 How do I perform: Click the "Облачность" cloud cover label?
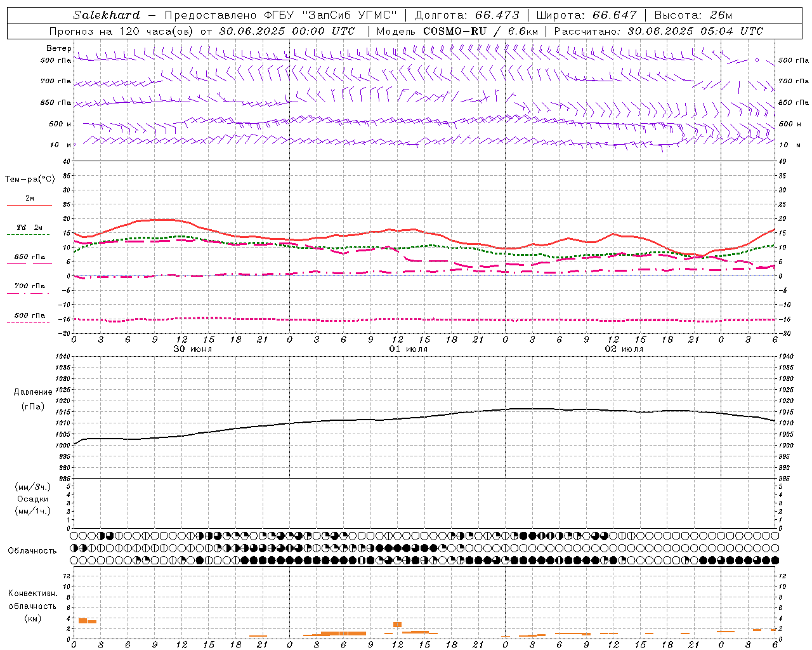pyautogui.click(x=32, y=551)
